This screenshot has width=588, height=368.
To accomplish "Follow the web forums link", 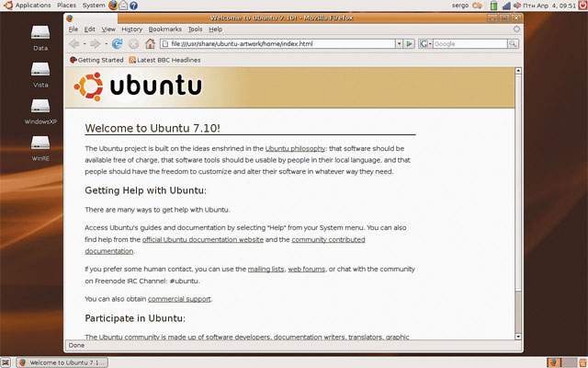I will (x=306, y=270).
